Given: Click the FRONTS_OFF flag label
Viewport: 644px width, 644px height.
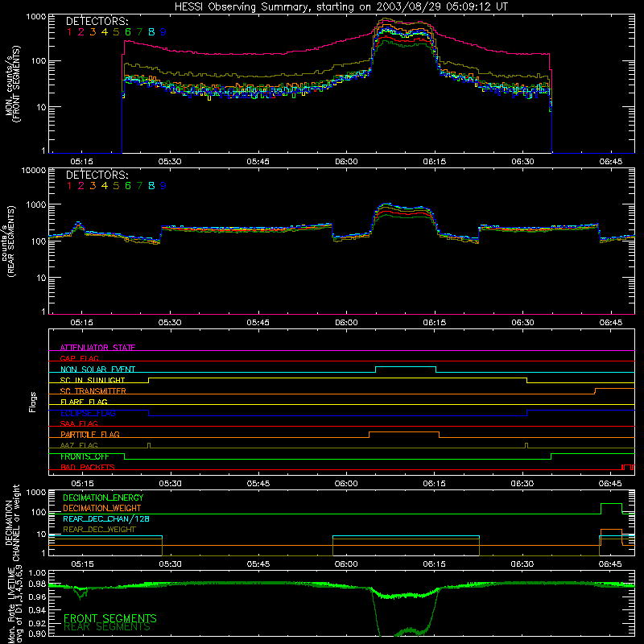Looking at the screenshot, I should (85, 456).
